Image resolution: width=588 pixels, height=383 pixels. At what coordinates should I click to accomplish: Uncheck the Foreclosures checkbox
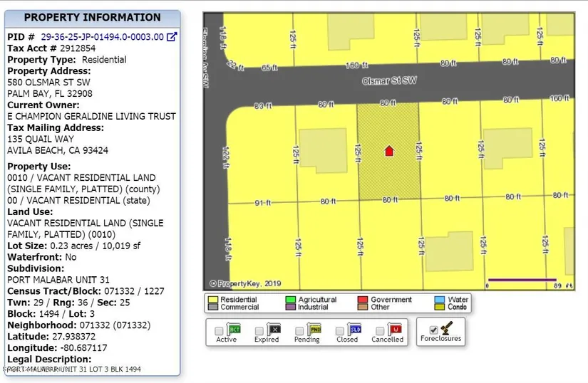point(433,331)
